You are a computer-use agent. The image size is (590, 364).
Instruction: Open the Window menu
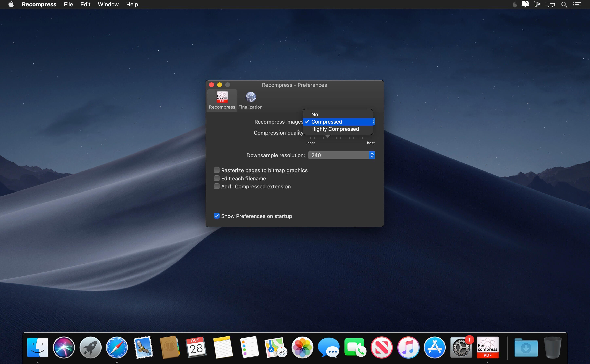(x=108, y=5)
